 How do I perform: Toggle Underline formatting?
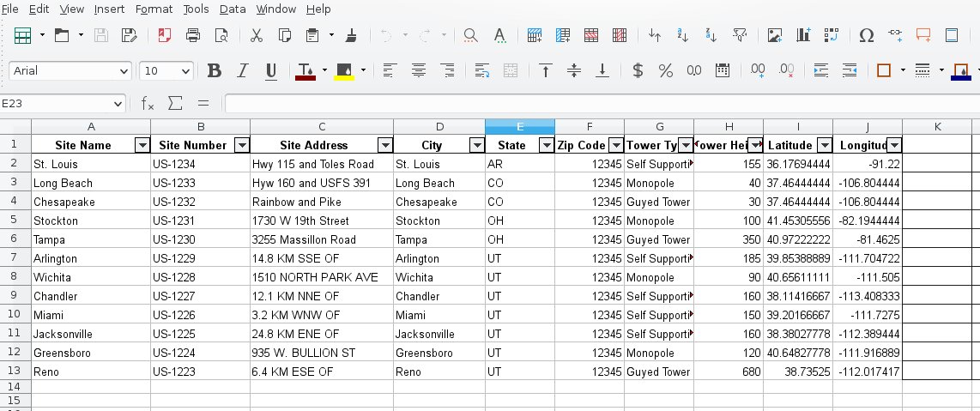click(271, 70)
